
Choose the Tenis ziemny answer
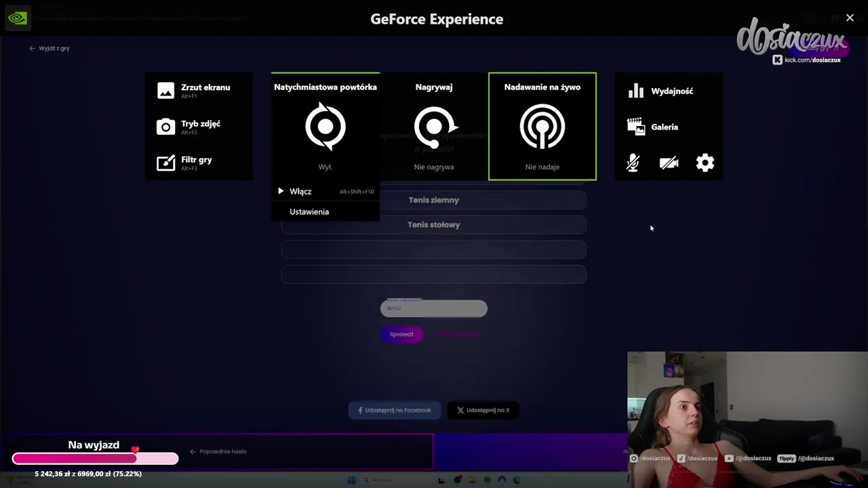(x=434, y=200)
